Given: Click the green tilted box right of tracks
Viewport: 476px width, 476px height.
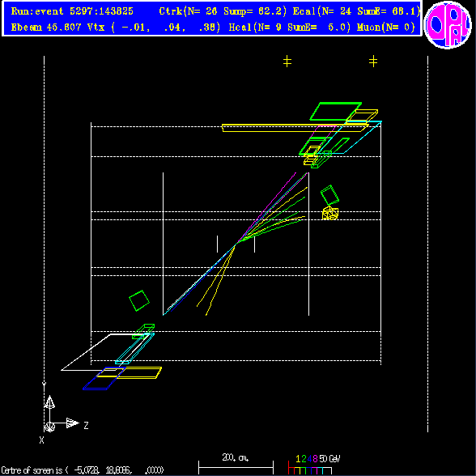Looking at the screenshot, I should pos(330,195).
